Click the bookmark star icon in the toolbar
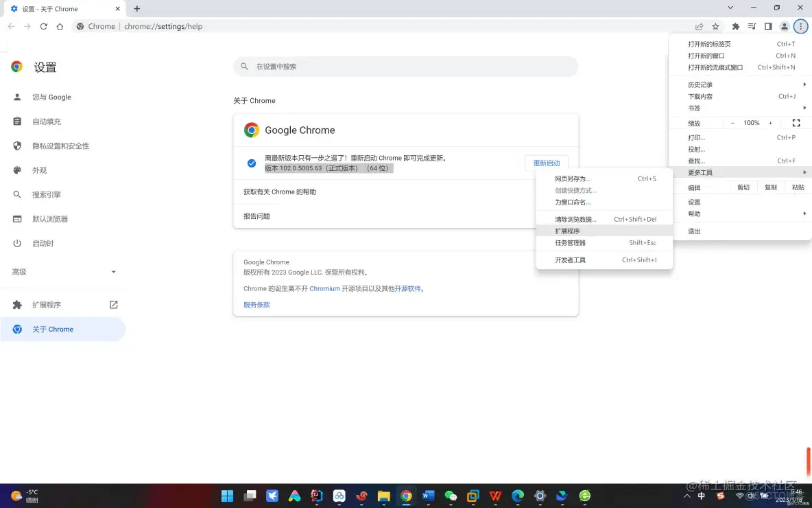Image resolution: width=812 pixels, height=508 pixels. coord(715,26)
